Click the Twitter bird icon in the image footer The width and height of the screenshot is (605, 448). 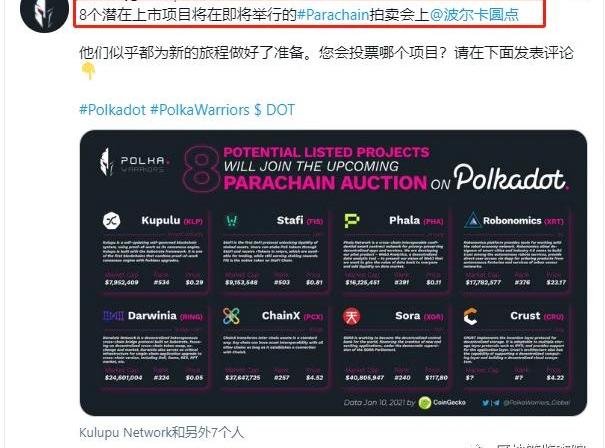pyautogui.click(x=486, y=403)
